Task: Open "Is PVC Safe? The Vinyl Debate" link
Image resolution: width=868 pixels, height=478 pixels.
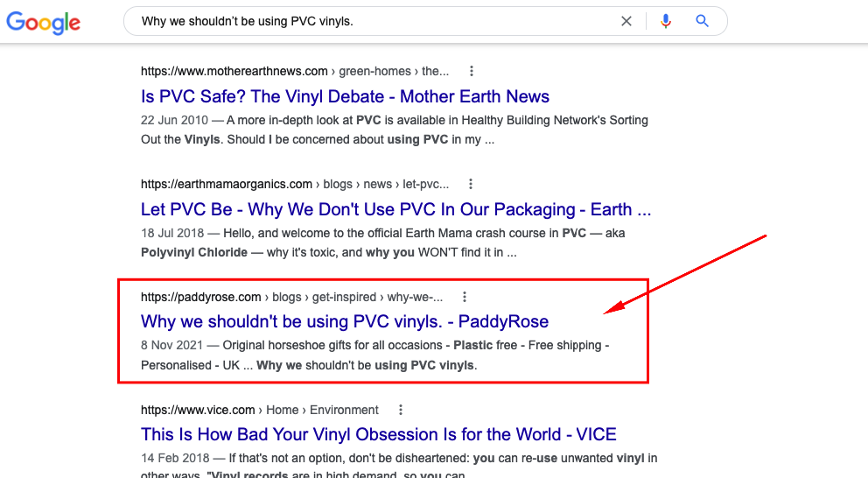Action: [345, 96]
